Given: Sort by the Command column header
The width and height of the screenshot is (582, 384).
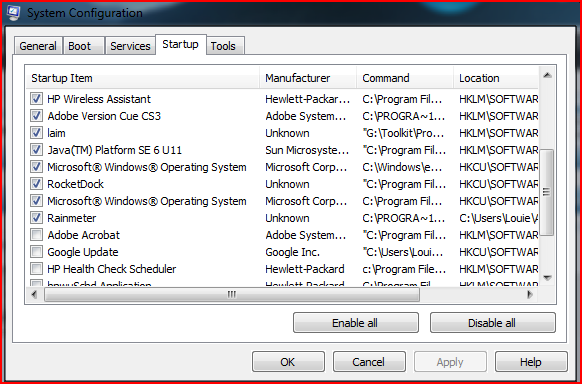Looking at the screenshot, I should (405, 78).
